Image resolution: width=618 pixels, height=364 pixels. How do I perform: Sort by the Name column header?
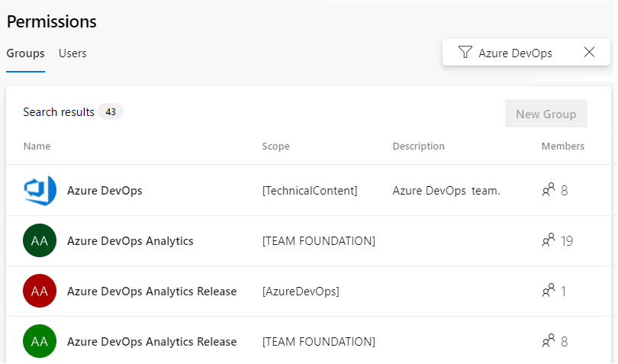[37, 147]
